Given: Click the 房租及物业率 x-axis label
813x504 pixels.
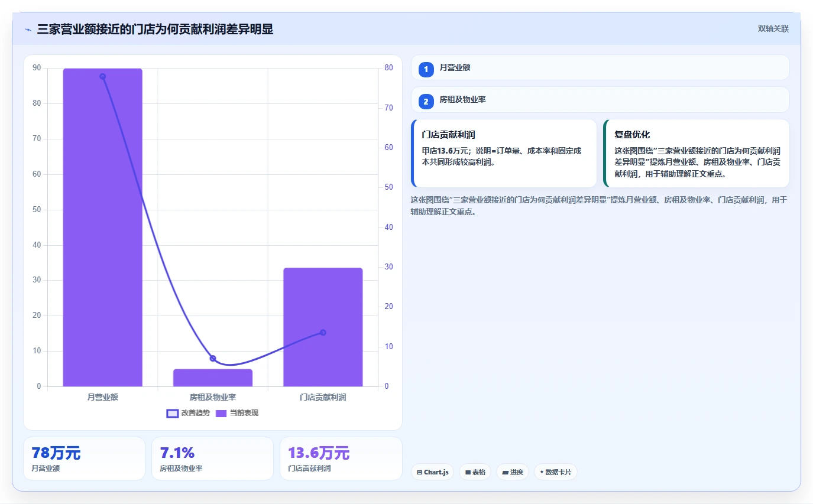Looking at the screenshot, I should pyautogui.click(x=213, y=397).
